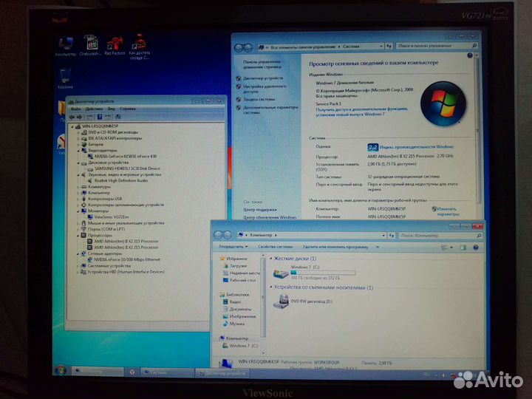Viewport: 532px width, 399px height.
Task: Open the address bar dropdown in Компьютер window
Action: (x=383, y=235)
